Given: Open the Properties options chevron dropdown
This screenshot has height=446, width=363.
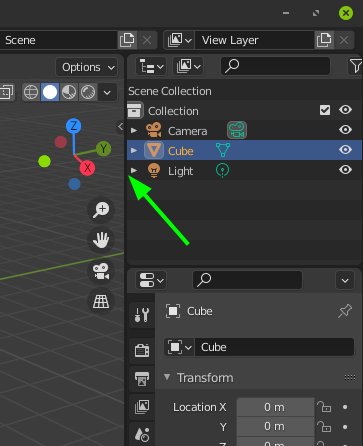Looking at the screenshot, I should tap(345, 281).
